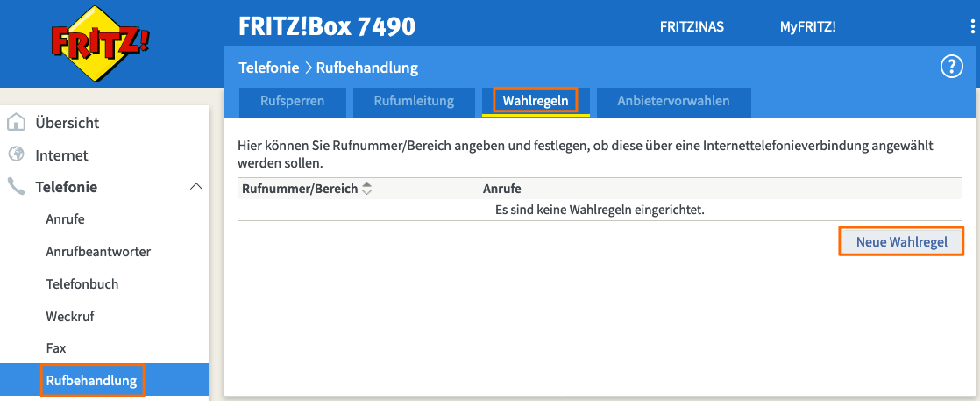
Task: Switch to the Rufsperren tab
Action: pos(293,101)
